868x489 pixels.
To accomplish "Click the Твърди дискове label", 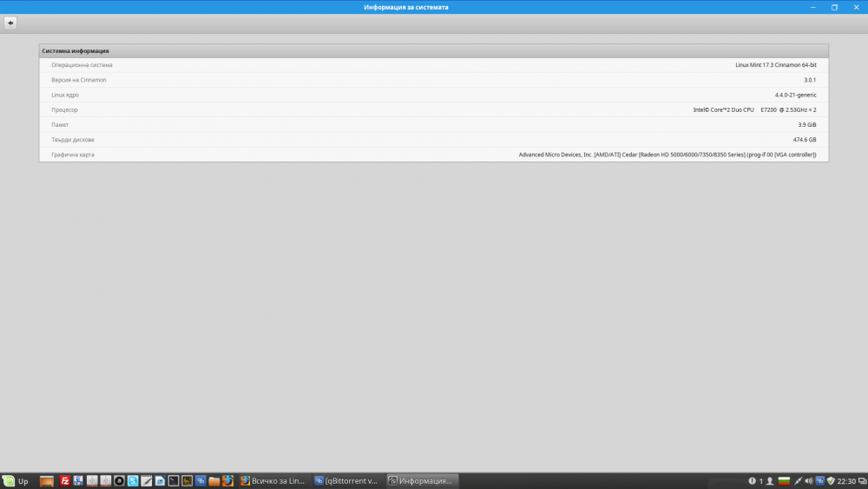I will [73, 140].
